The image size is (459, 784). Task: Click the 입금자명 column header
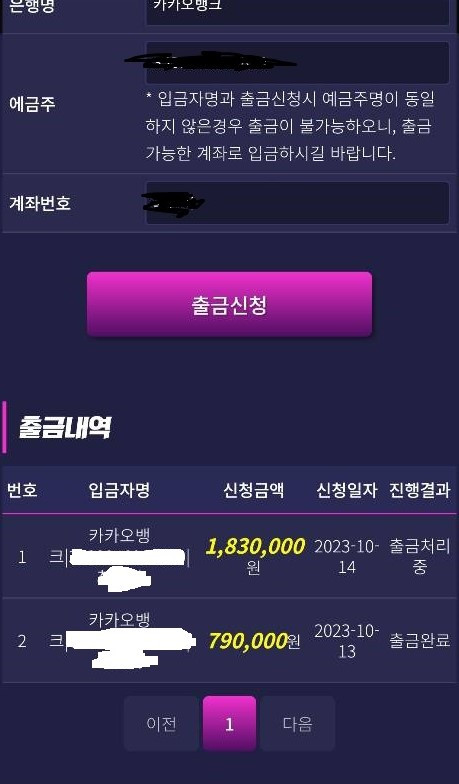[x=119, y=490]
